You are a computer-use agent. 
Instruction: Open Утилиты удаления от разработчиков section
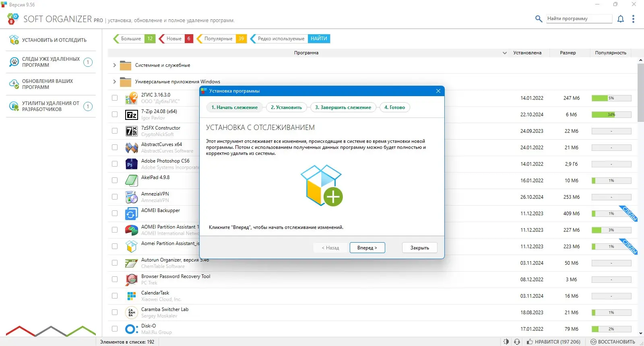click(51, 106)
